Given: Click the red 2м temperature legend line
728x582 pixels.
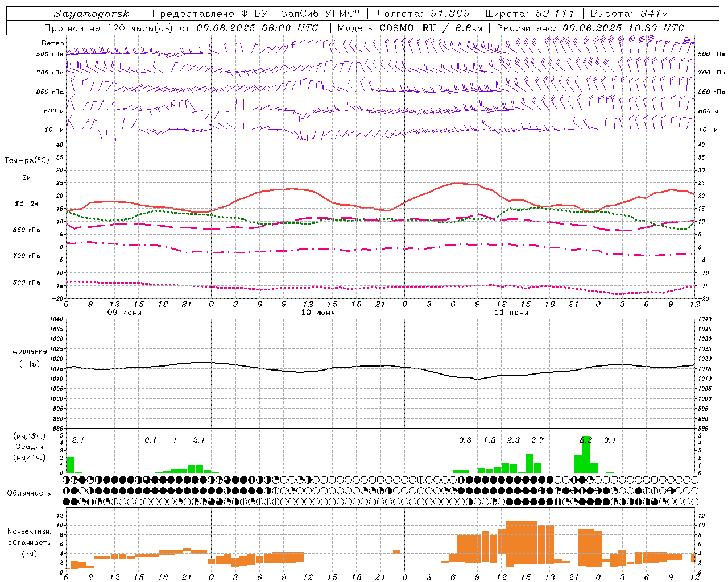Looking at the screenshot, I should click(x=26, y=184).
